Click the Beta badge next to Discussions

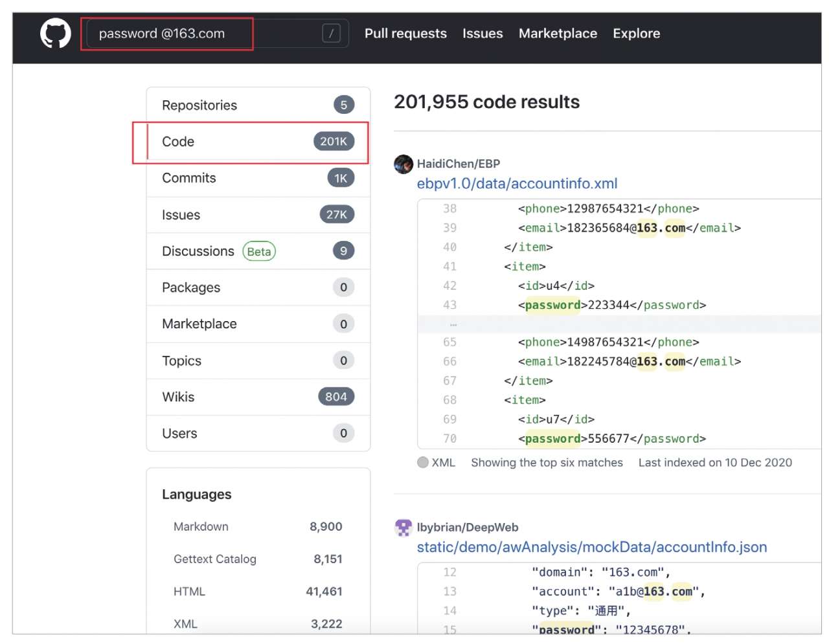pos(259,251)
